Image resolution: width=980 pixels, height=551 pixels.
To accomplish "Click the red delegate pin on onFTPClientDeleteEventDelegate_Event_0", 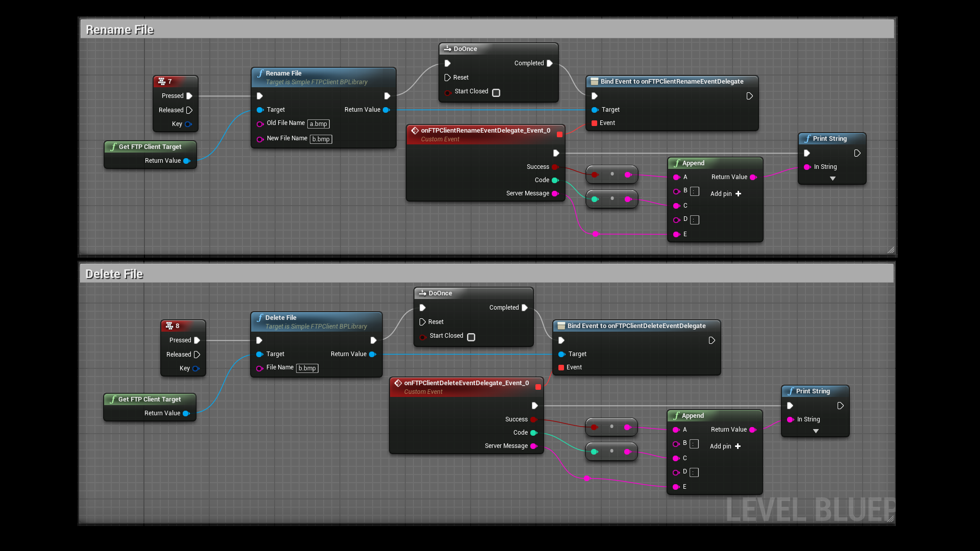I will pos(538,387).
